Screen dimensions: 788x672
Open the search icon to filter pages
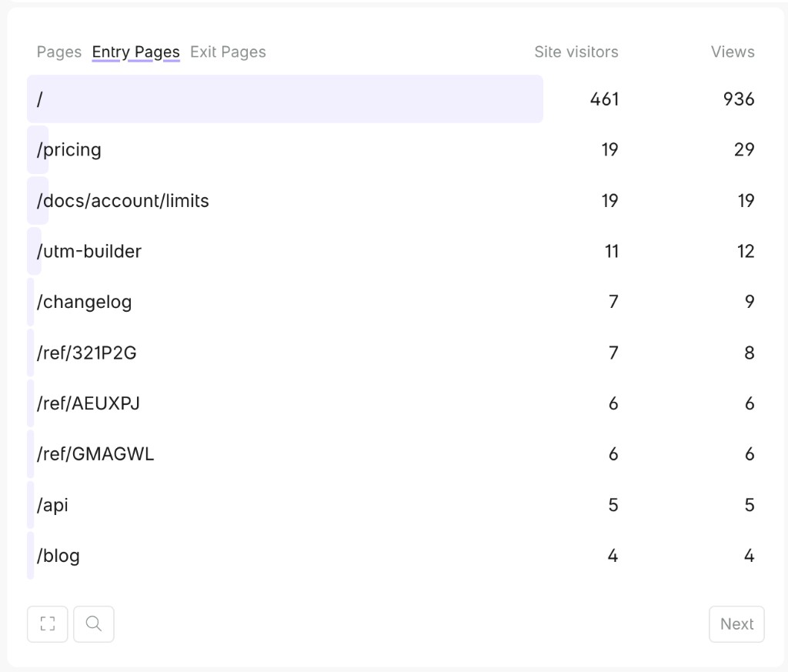[x=93, y=624]
